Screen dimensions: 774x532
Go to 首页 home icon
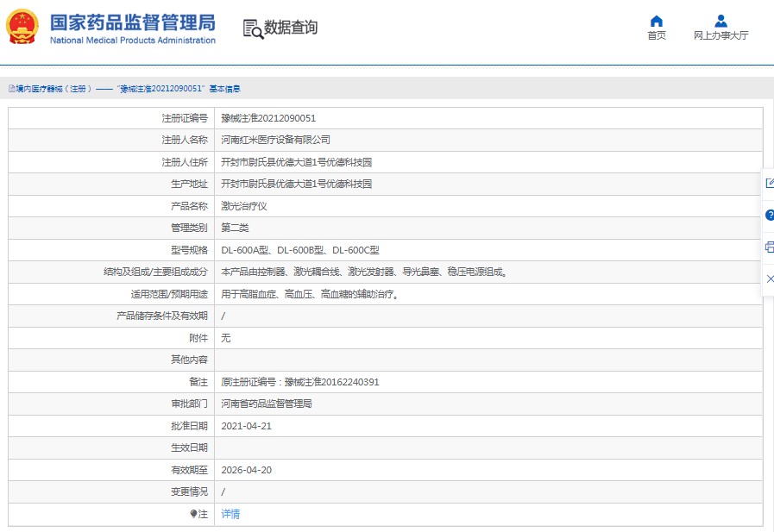point(657,21)
